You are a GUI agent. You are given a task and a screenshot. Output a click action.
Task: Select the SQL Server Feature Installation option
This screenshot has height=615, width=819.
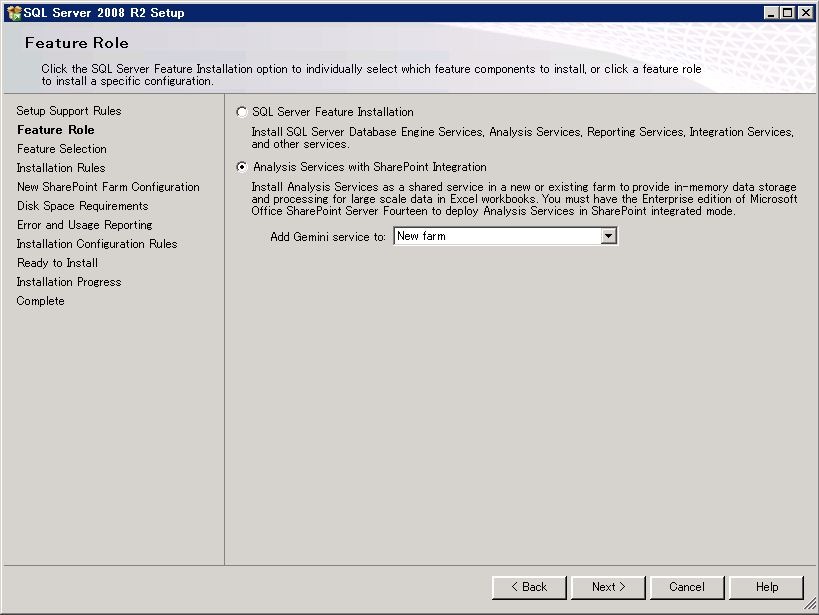click(x=241, y=112)
